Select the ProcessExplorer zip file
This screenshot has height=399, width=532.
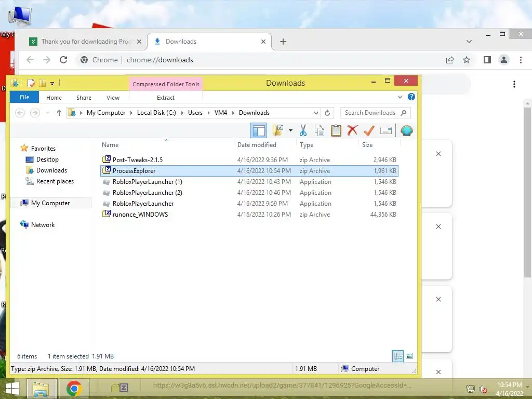[249, 170]
